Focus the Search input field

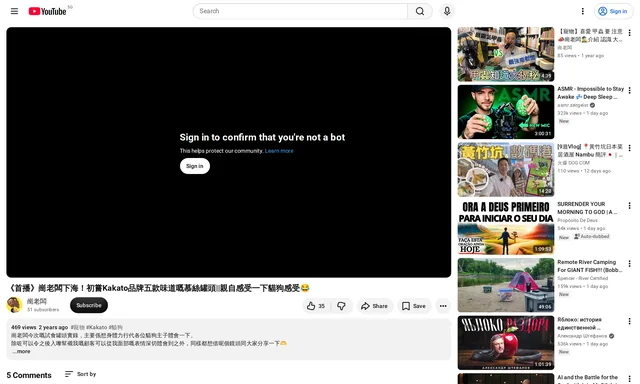300,11
